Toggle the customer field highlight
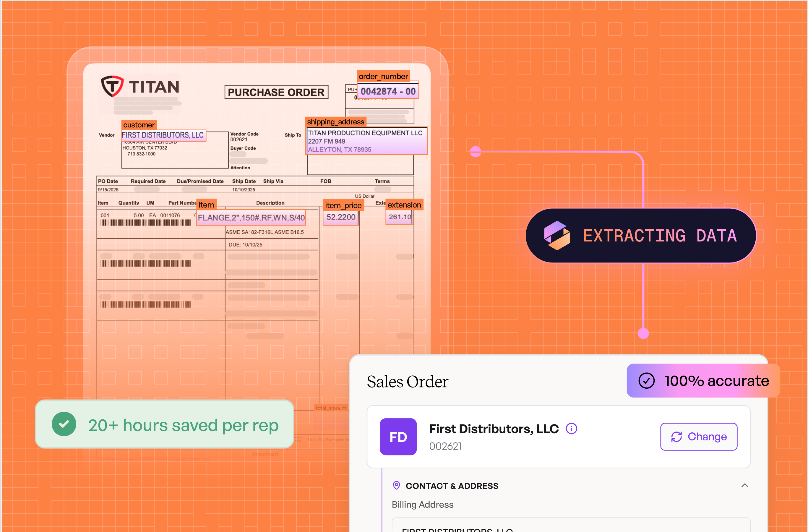Screen dimensions: 808x532 pos(139,125)
